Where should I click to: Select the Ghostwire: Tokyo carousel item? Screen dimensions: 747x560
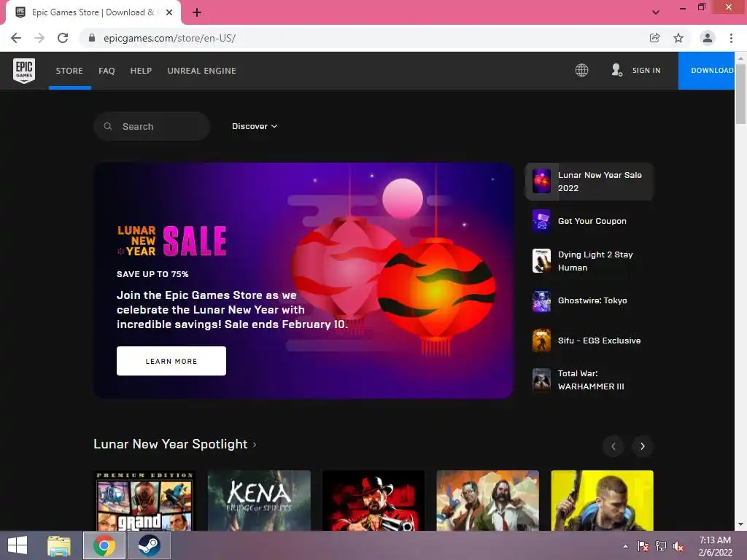589,301
